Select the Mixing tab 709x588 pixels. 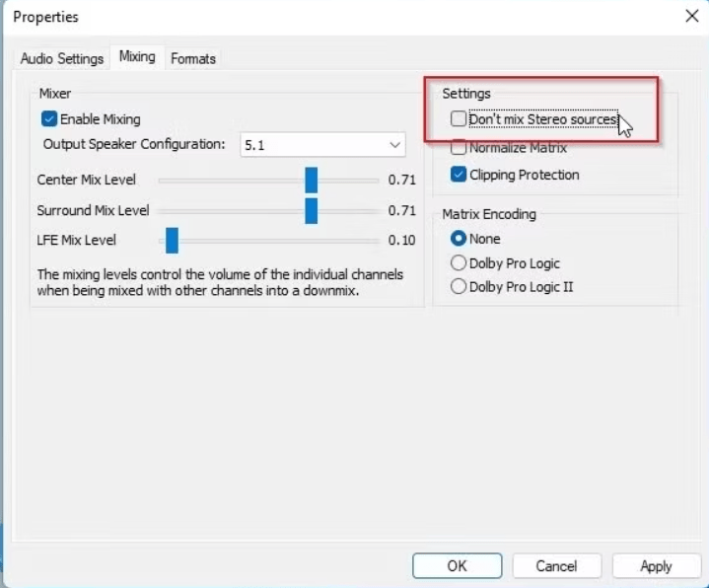point(137,57)
